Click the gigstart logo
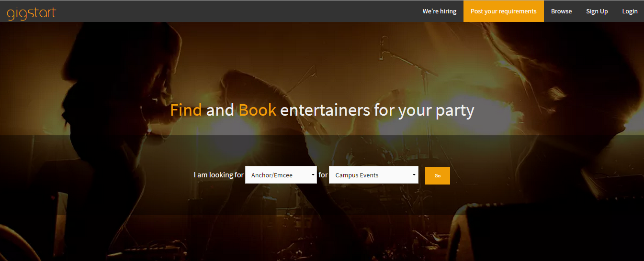This screenshot has width=644, height=261. 32,12
